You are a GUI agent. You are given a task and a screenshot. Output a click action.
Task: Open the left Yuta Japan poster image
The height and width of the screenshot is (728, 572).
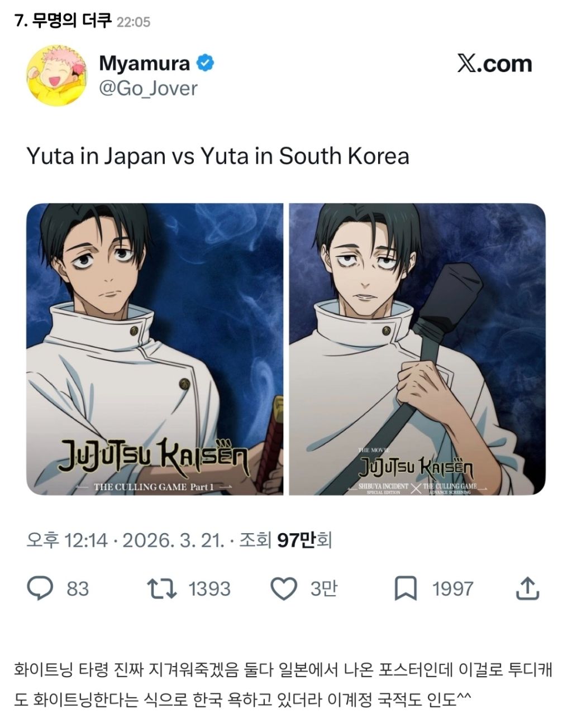click(x=155, y=349)
